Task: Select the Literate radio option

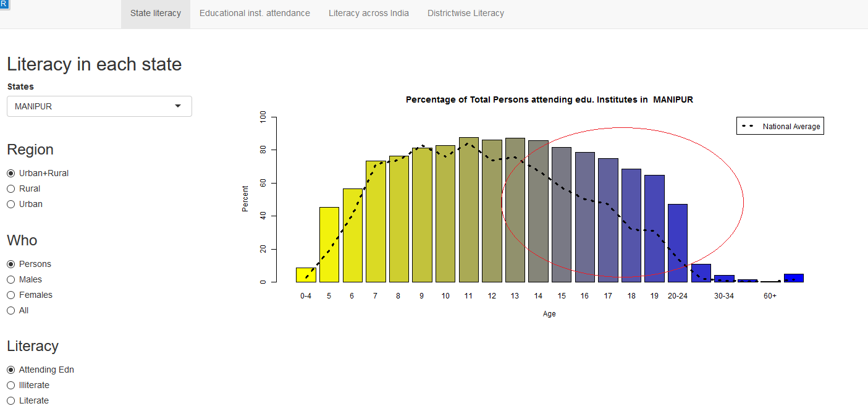Action: (x=11, y=400)
